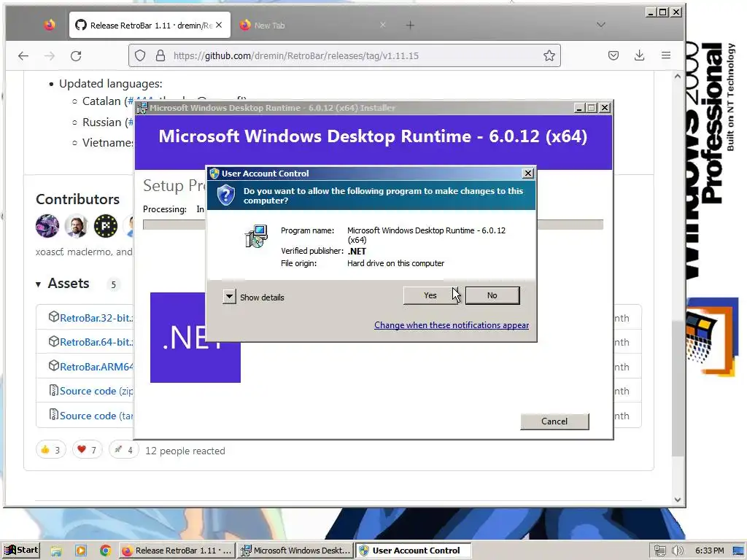747x560 pixels.
Task: Minimize the Desktop Runtime installer window
Action: point(578,108)
